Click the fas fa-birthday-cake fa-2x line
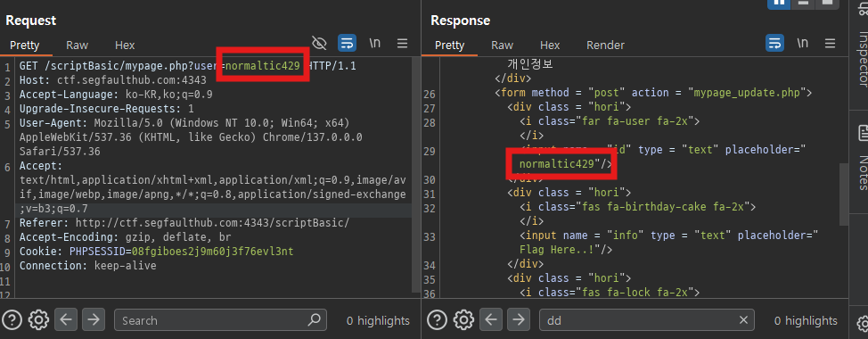The image size is (868, 339). tap(637, 207)
